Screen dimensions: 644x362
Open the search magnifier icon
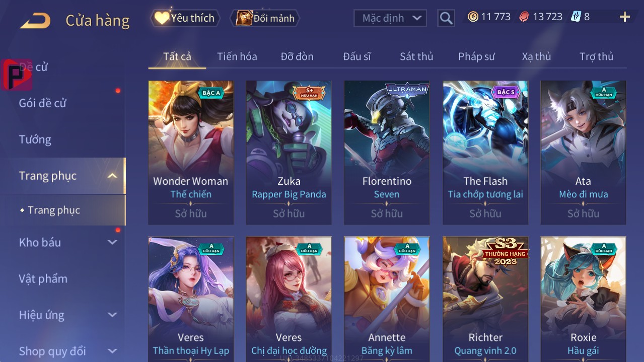click(446, 19)
